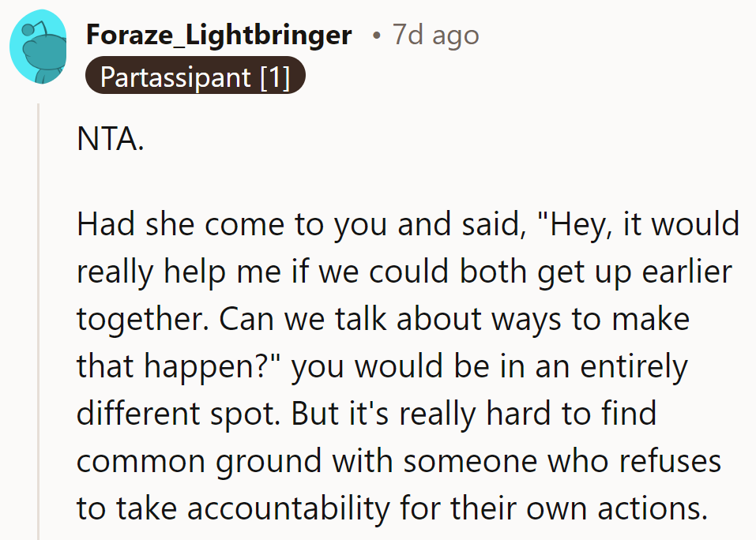Screen dimensions: 756x540
Task: Click the line starting "together. Can we talk"
Action: pyautogui.click(x=383, y=320)
